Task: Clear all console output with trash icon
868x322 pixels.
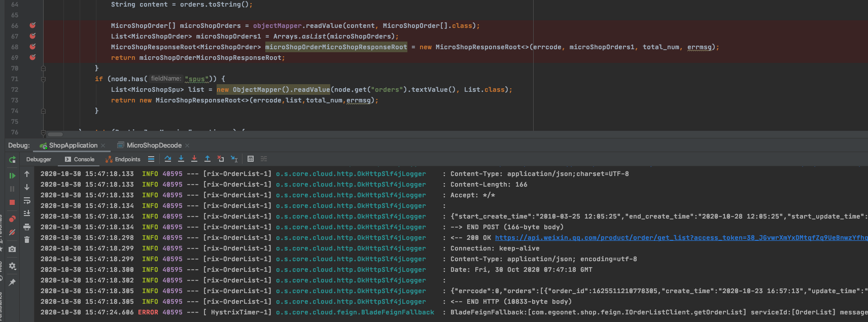Action: tap(27, 239)
